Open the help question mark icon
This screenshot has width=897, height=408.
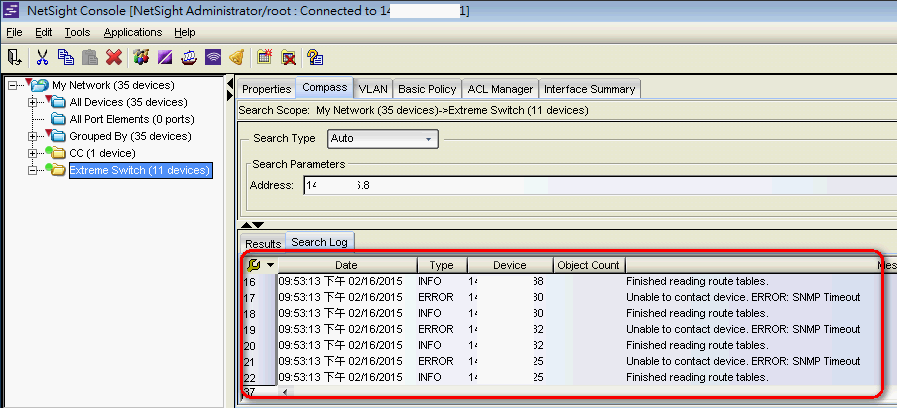pos(315,57)
